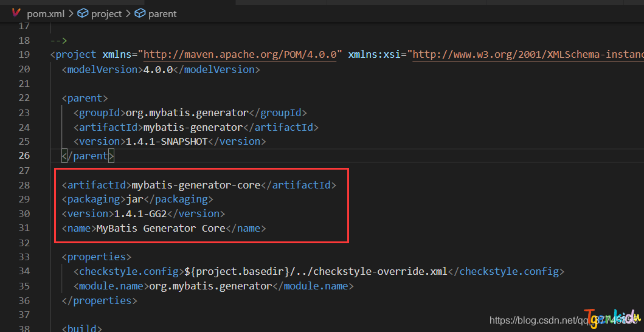The width and height of the screenshot is (644, 332).
Task: Click module.name value org.mybatis.generator
Action: [x=210, y=286]
